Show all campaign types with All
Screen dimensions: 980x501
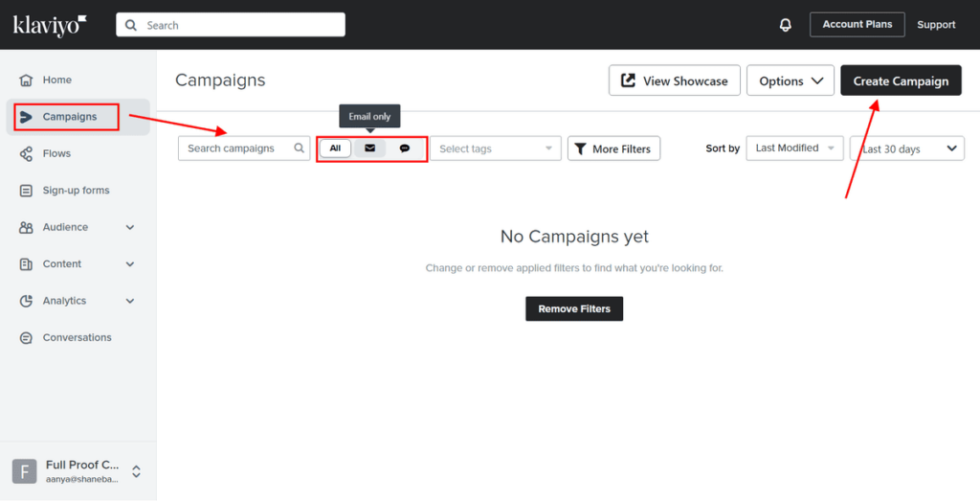[x=335, y=148]
